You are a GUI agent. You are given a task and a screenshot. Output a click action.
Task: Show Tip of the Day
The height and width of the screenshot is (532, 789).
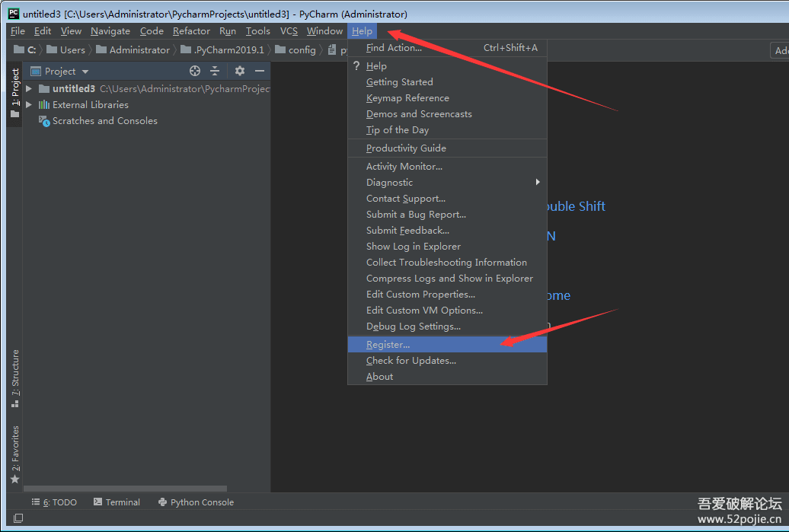(447, 130)
